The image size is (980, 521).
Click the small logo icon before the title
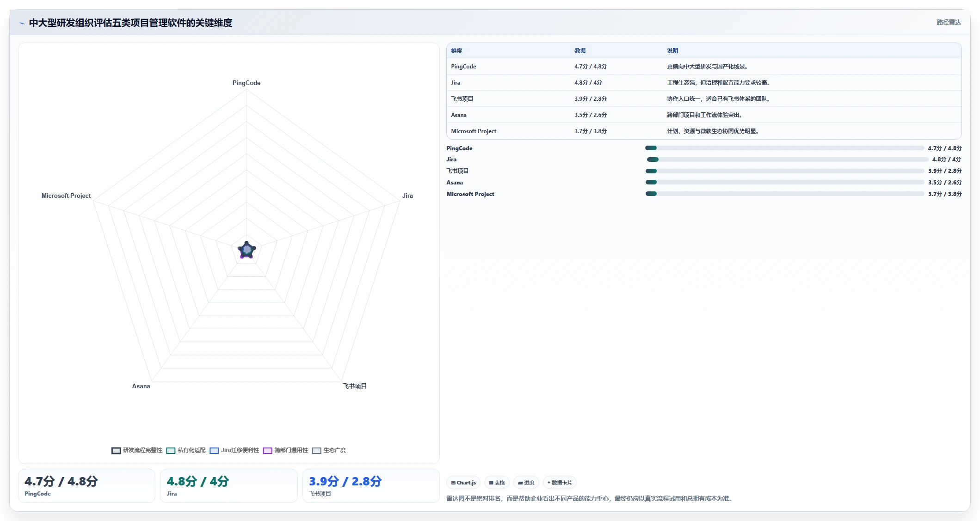click(22, 23)
